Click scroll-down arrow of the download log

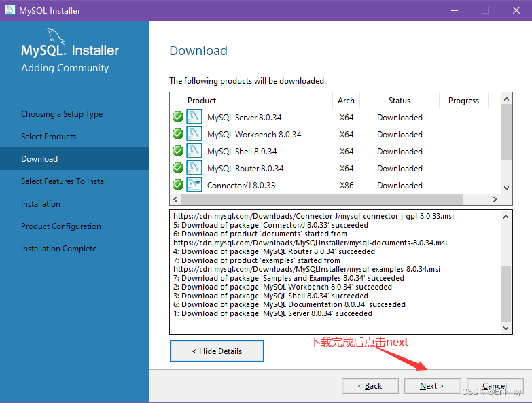506,328
